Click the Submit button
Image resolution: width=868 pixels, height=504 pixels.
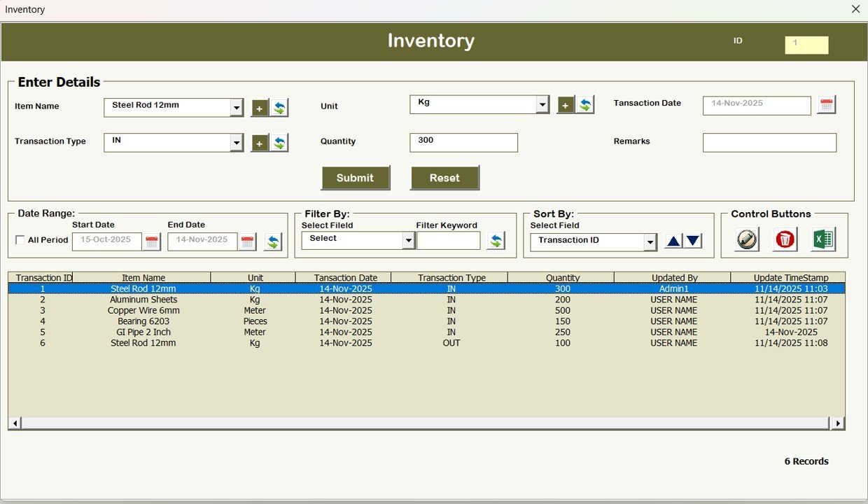pyautogui.click(x=356, y=178)
